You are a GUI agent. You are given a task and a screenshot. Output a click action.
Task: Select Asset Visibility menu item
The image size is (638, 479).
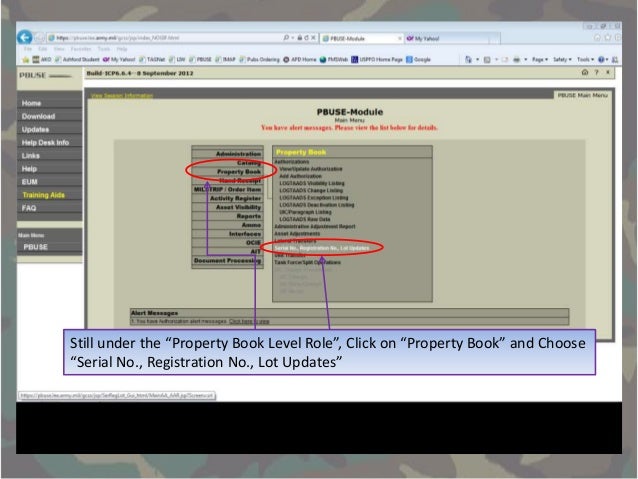pyautogui.click(x=227, y=207)
